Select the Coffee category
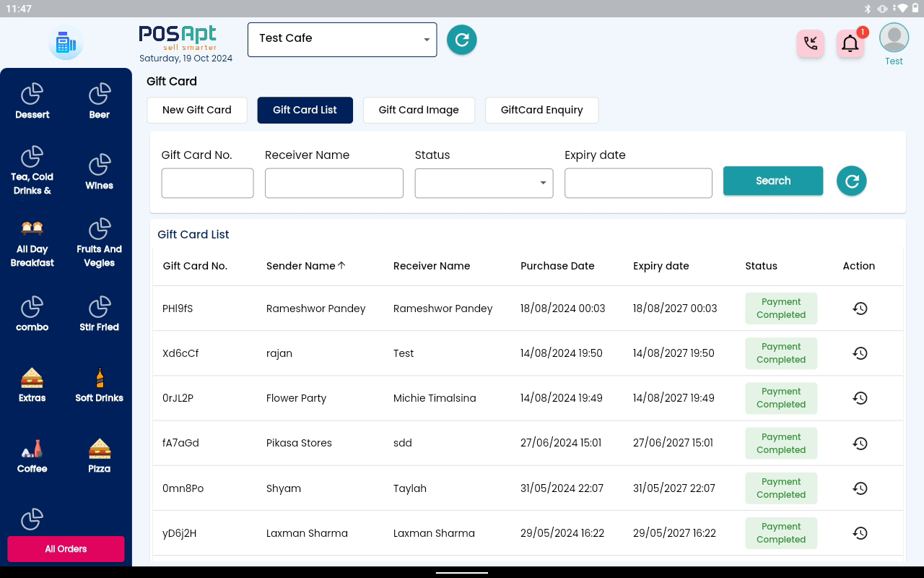 [32, 456]
